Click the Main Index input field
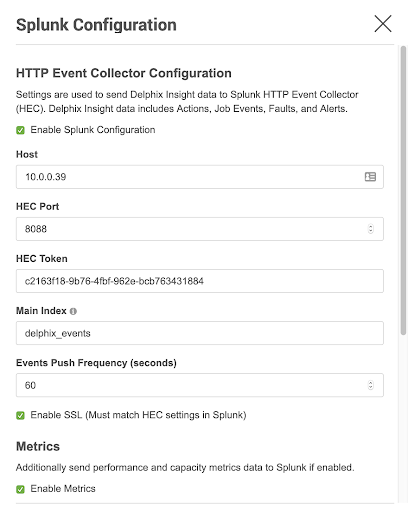The image size is (408, 512). pos(200,333)
